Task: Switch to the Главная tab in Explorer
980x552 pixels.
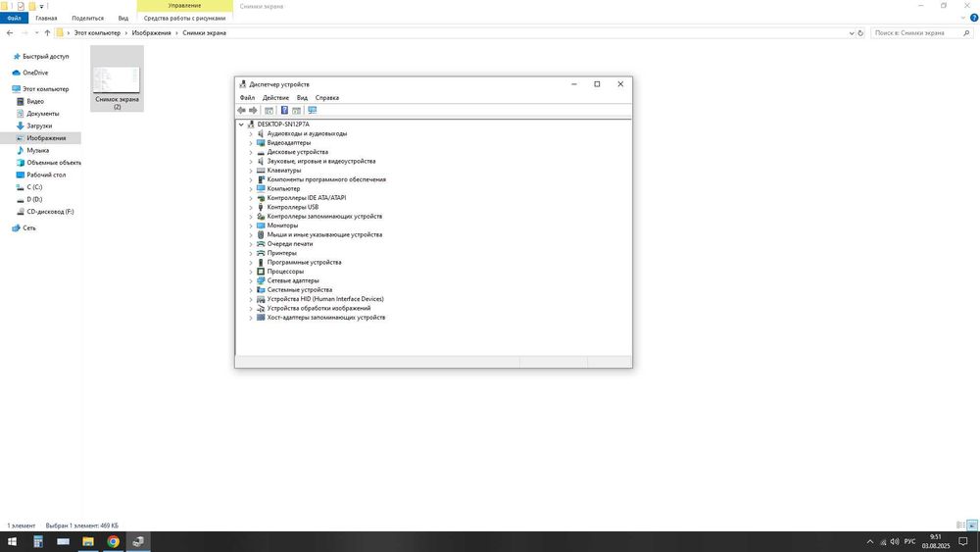Action: (46, 18)
